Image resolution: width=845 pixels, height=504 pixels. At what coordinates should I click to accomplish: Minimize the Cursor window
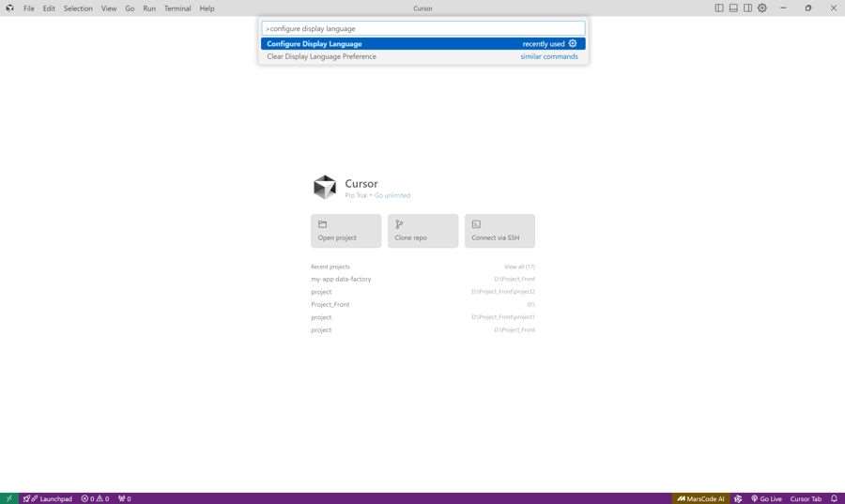coord(784,8)
